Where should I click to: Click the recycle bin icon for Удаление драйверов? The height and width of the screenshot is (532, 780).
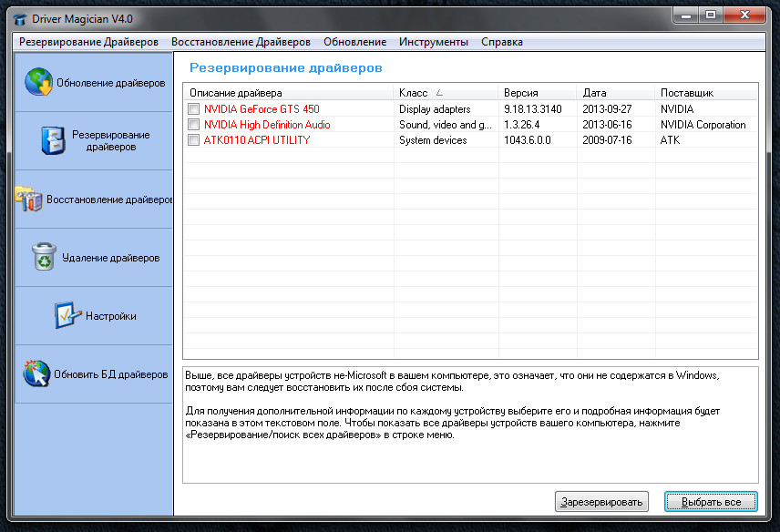[45, 257]
